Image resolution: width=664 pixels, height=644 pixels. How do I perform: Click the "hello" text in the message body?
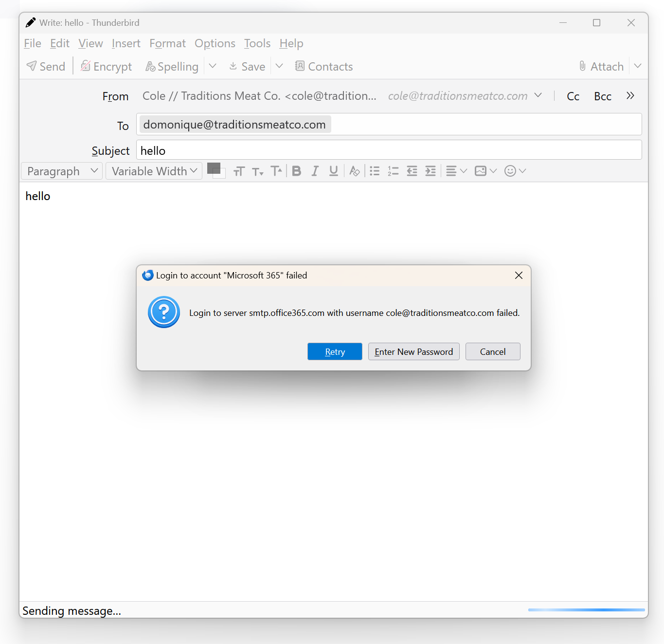pyautogui.click(x=38, y=196)
